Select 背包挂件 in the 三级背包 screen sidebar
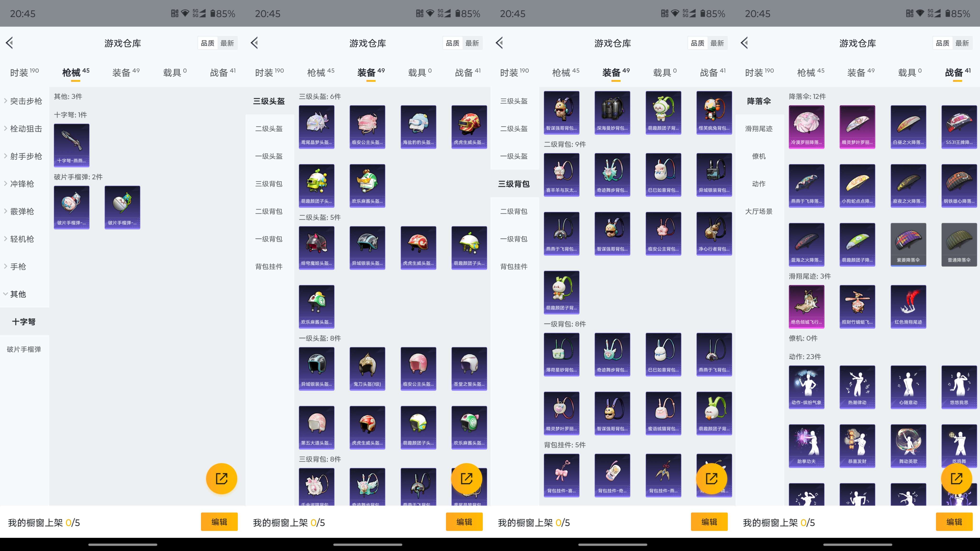The height and width of the screenshot is (551, 980). pos(514,267)
